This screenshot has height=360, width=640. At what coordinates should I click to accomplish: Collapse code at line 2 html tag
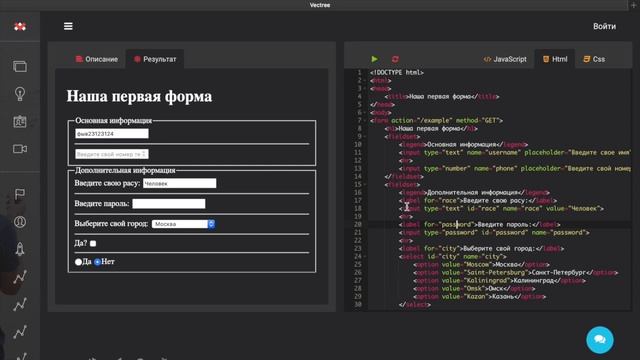click(x=365, y=80)
